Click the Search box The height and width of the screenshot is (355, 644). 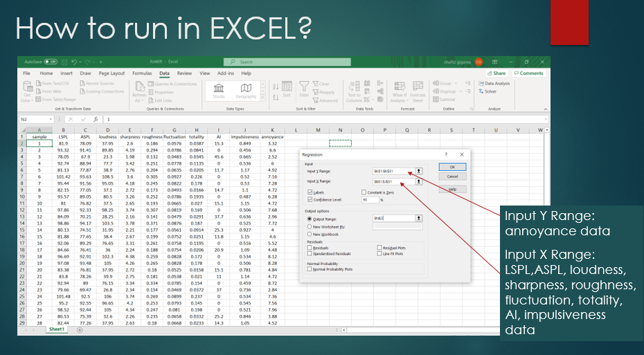click(x=287, y=62)
